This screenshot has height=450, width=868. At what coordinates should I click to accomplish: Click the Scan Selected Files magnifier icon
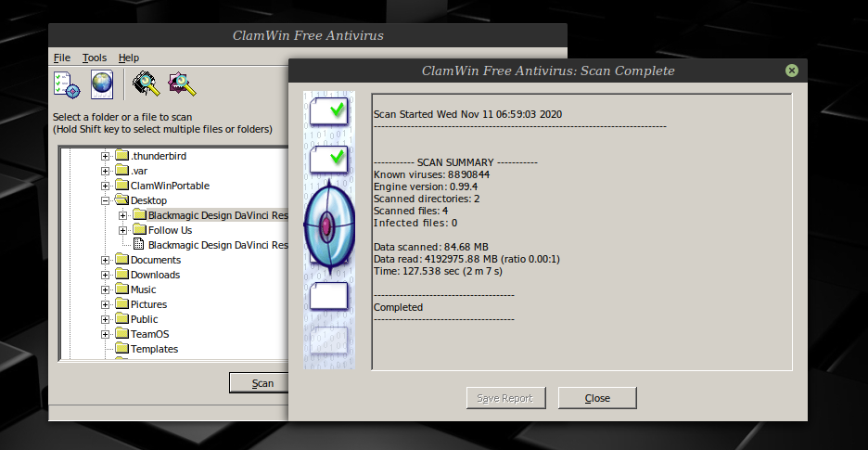point(183,84)
